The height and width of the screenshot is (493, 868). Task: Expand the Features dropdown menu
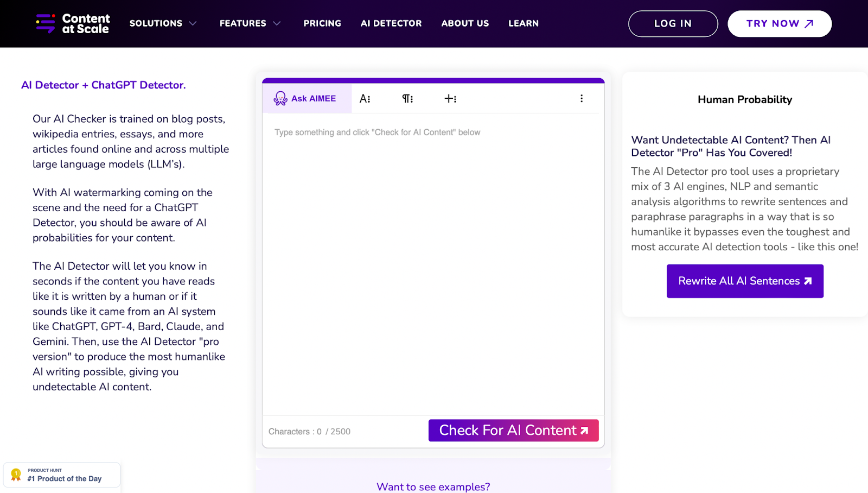(x=250, y=23)
